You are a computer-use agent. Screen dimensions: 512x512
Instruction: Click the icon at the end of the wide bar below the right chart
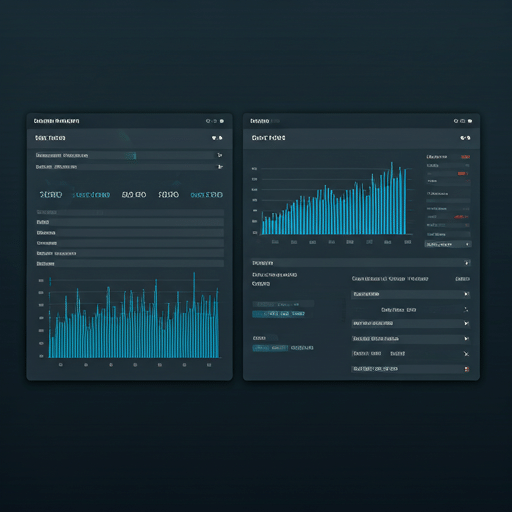(467, 263)
